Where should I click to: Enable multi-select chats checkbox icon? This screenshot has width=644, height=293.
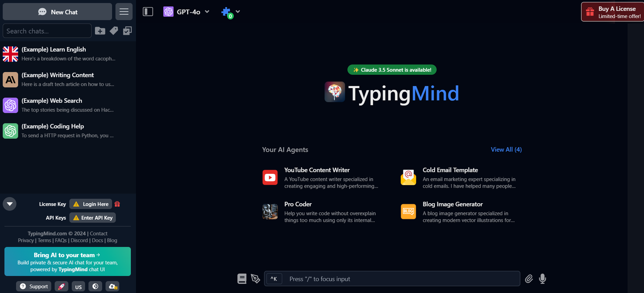pos(127,31)
